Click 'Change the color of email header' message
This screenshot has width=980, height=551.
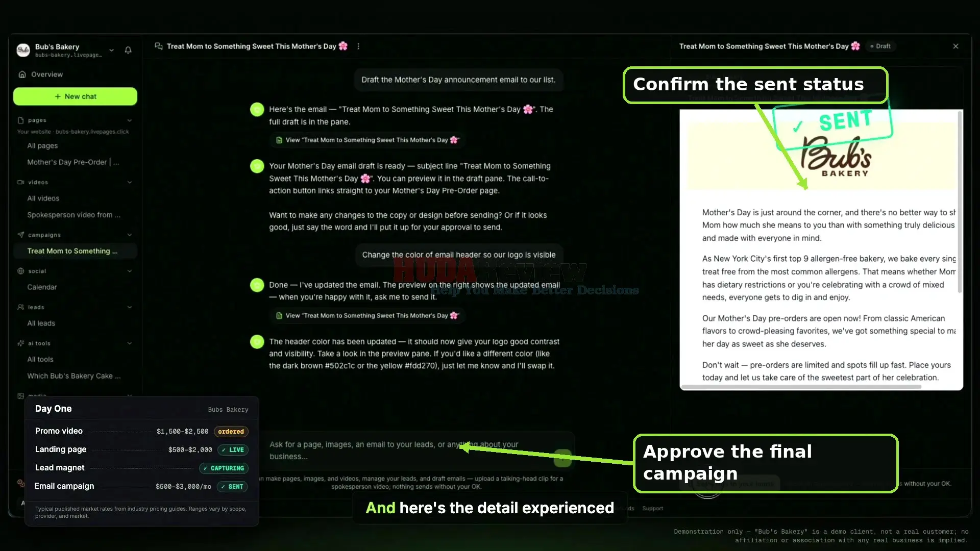pos(458,255)
